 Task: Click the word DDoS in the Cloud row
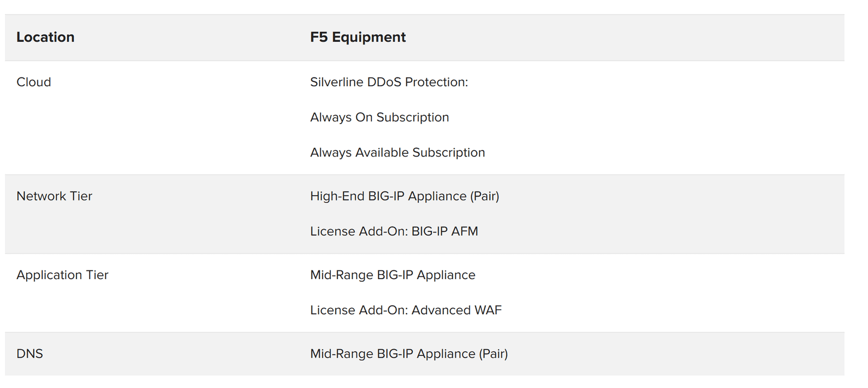coord(384,82)
